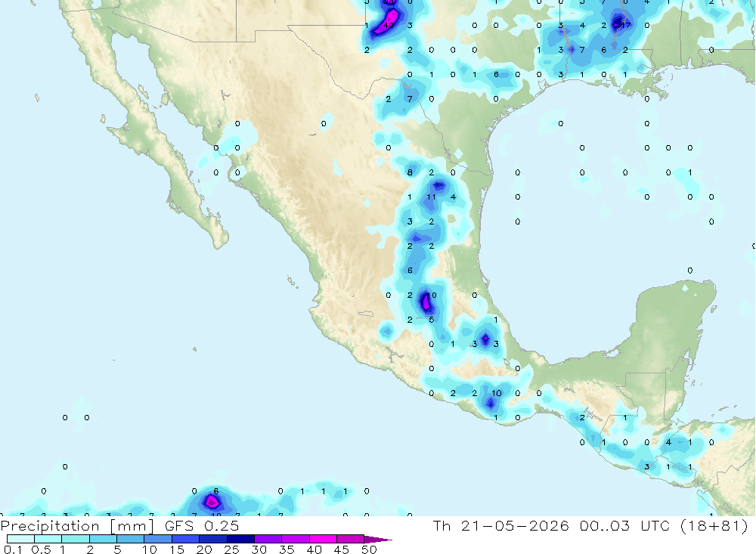Click the 0.1–0.5 mm palest legend swatch
This screenshot has height=554, width=756.
point(20,539)
